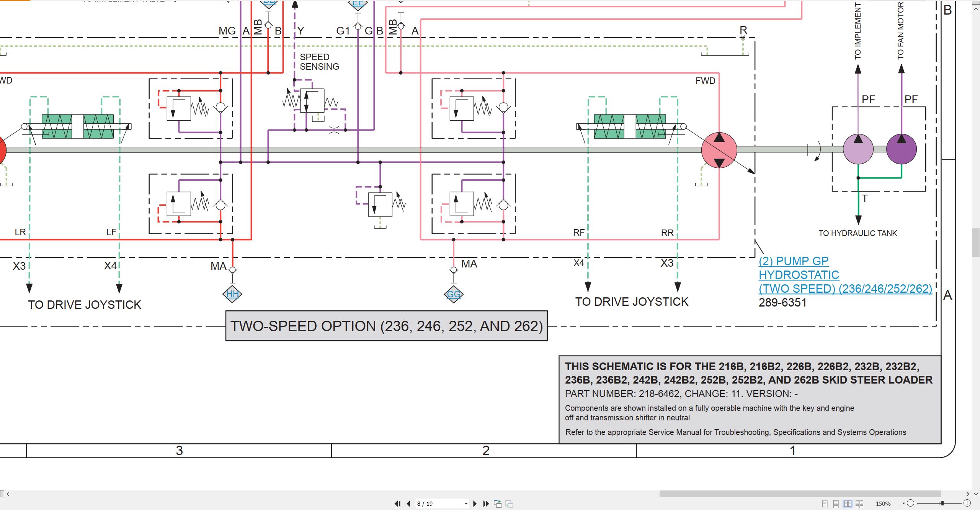Switch to single page view
Viewport: 980px width, 510px height.
pyautogui.click(x=825, y=503)
